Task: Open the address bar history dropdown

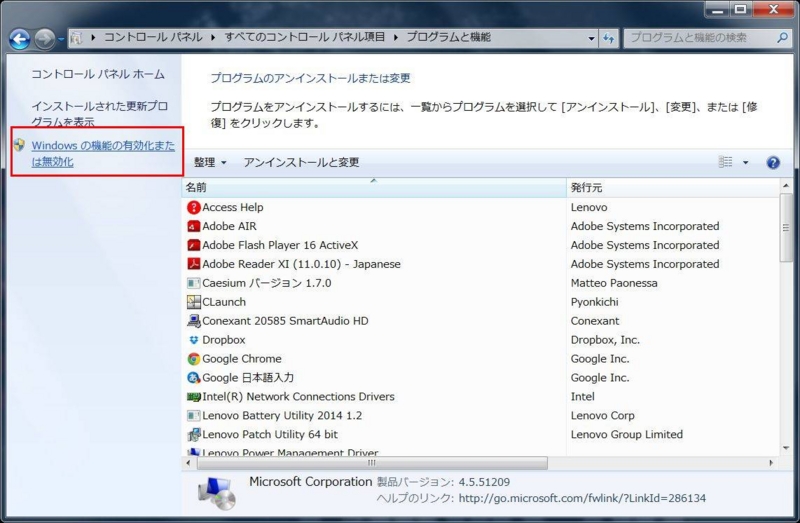Action: pos(591,38)
